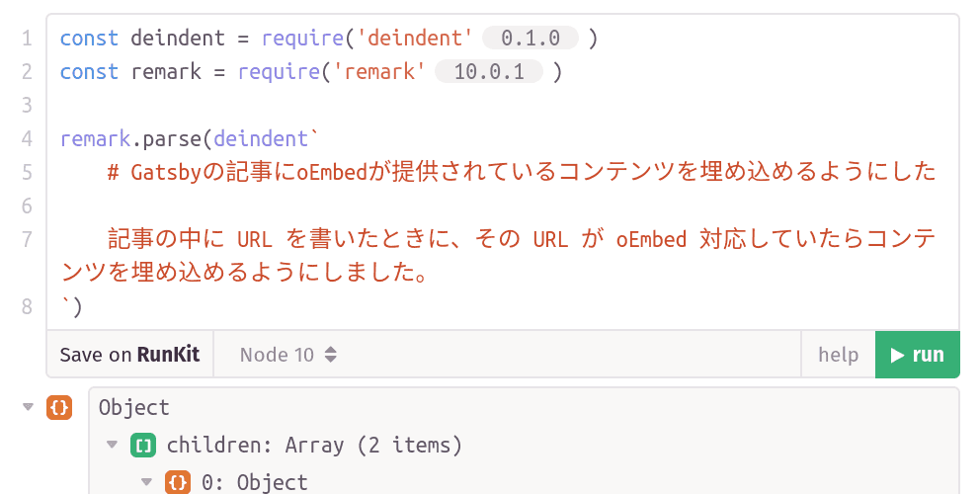The width and height of the screenshot is (980, 494).
Task: Click line number 5 in the gutter
Action: (27, 172)
